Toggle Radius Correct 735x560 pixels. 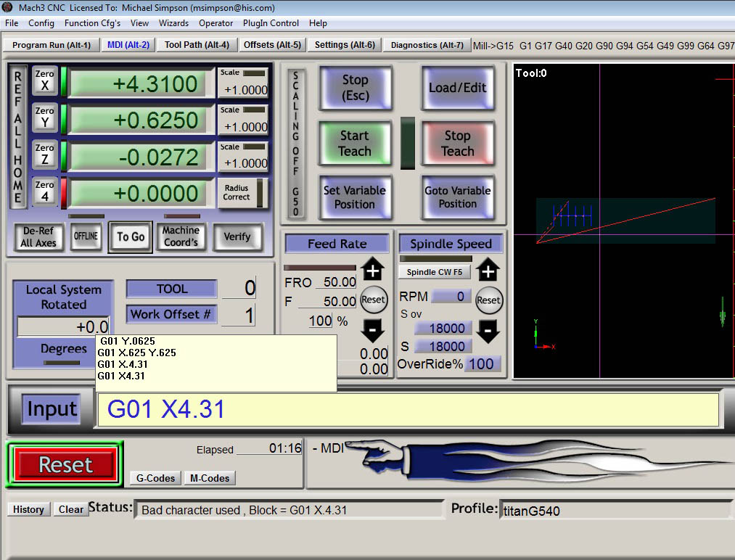click(242, 193)
